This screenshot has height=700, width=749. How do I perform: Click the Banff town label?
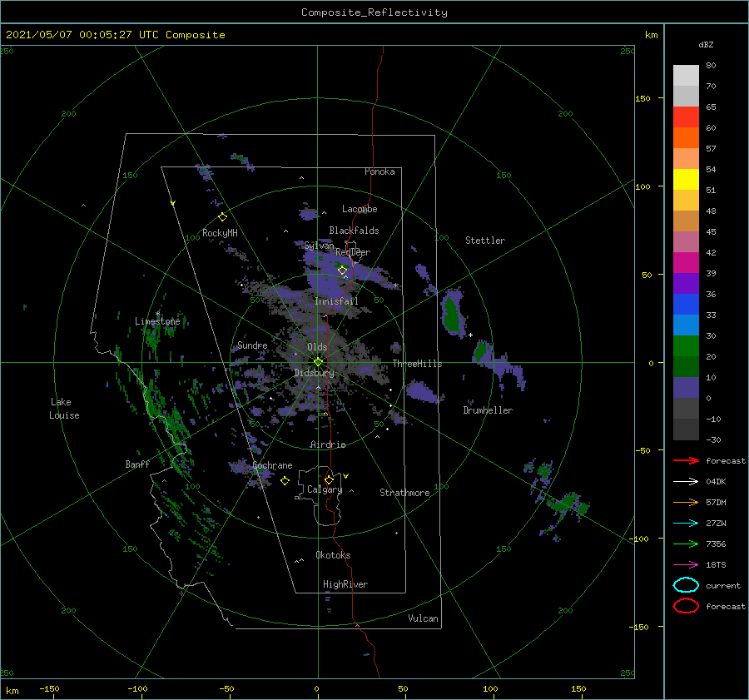coord(137,464)
